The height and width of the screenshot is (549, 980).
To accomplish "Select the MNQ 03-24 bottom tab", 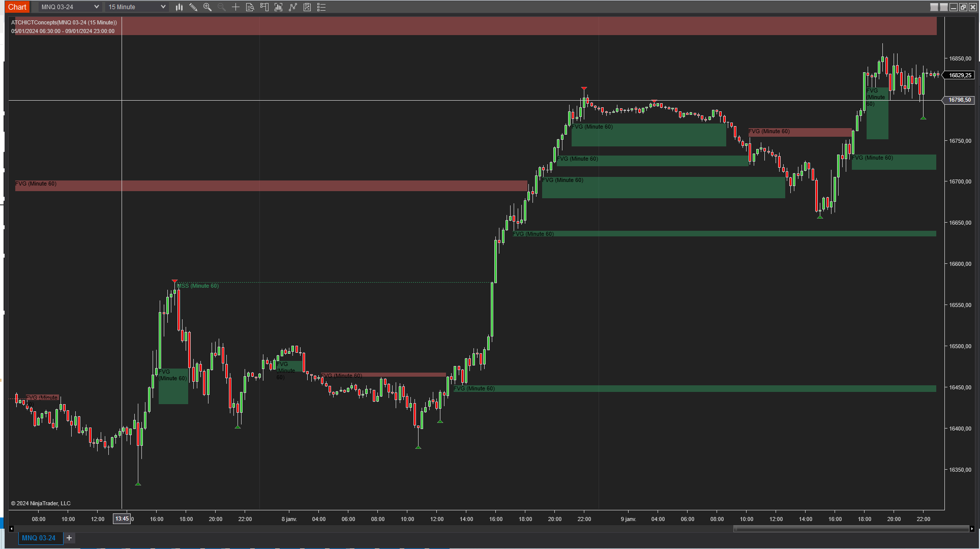I will coord(39,538).
